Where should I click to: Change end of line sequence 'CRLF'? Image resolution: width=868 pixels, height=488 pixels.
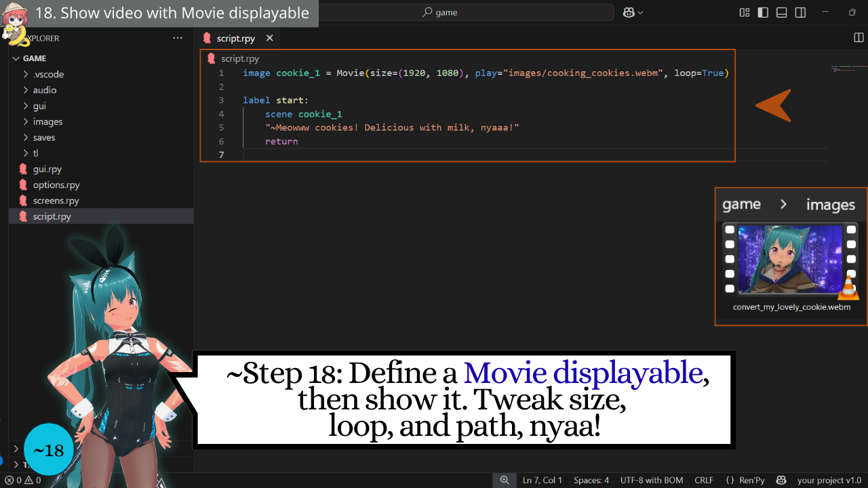(x=704, y=480)
